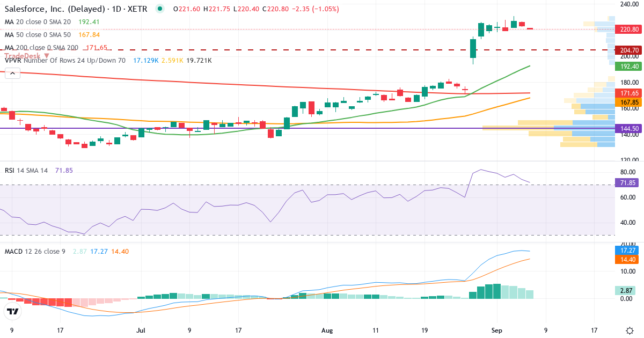This screenshot has height=338, width=644.
Task: Click the current price label 220.80
Action: (628, 29)
